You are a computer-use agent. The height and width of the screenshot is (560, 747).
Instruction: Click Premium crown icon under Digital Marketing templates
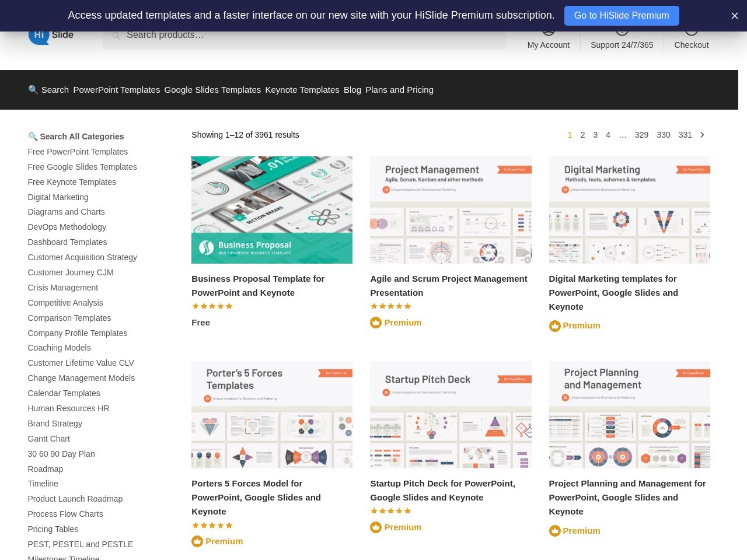click(554, 326)
